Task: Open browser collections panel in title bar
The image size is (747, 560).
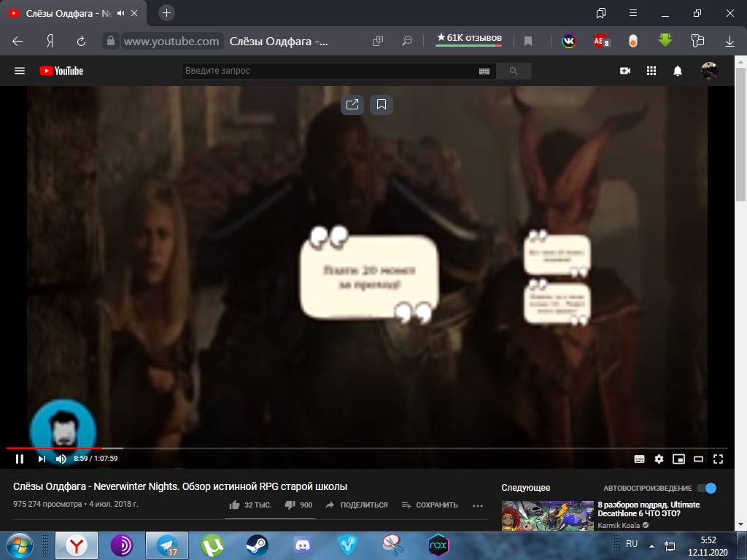Action: pyautogui.click(x=601, y=13)
